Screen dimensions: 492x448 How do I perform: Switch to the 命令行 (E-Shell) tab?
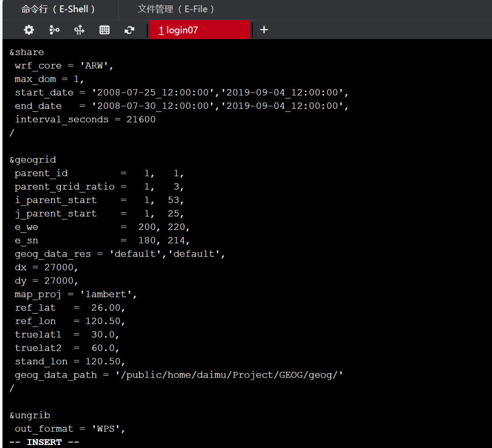(59, 9)
